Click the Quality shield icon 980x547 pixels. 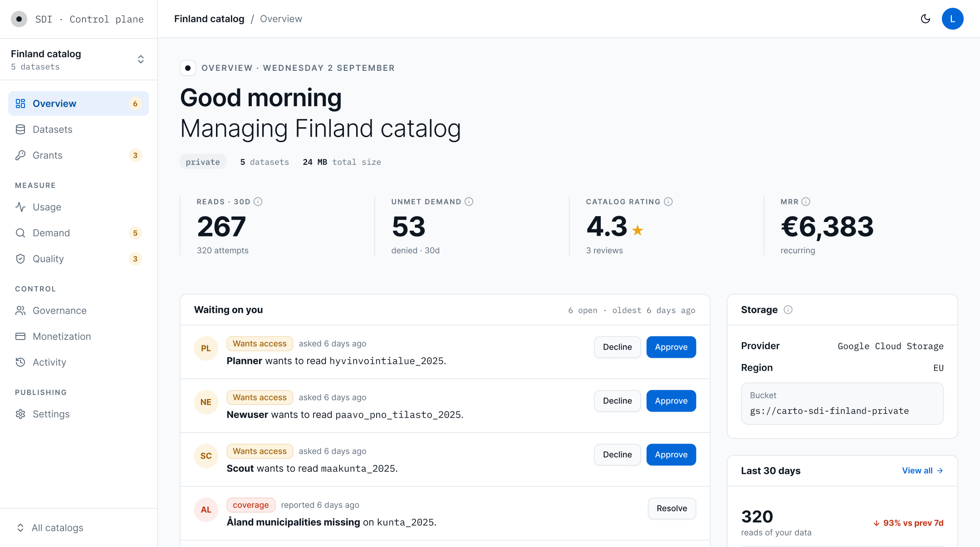[20, 259]
